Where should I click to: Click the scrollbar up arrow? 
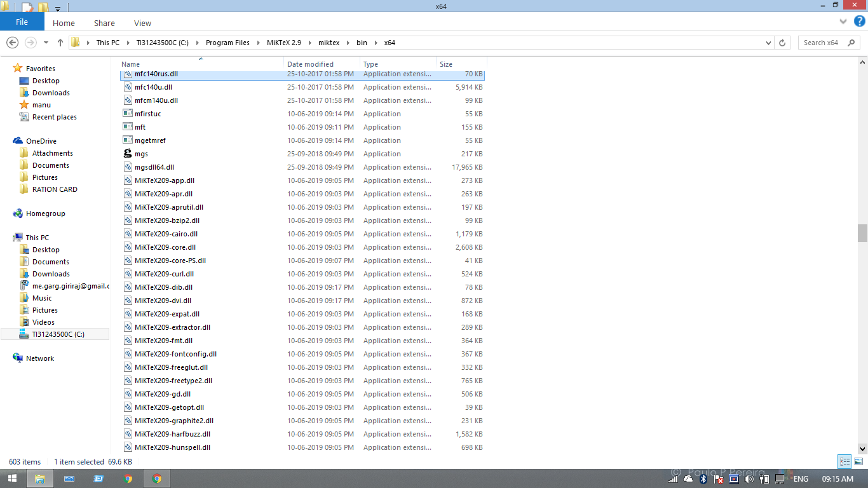[x=862, y=63]
